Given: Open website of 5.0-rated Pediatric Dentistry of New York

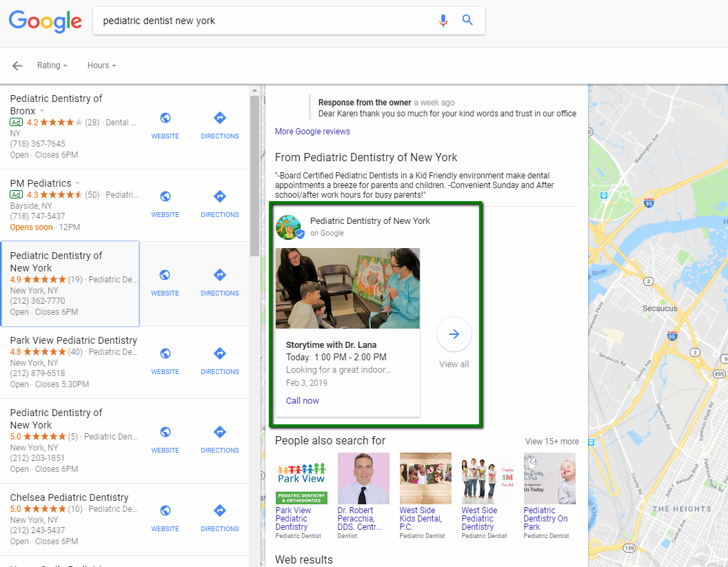Looking at the screenshot, I should pyautogui.click(x=165, y=440).
